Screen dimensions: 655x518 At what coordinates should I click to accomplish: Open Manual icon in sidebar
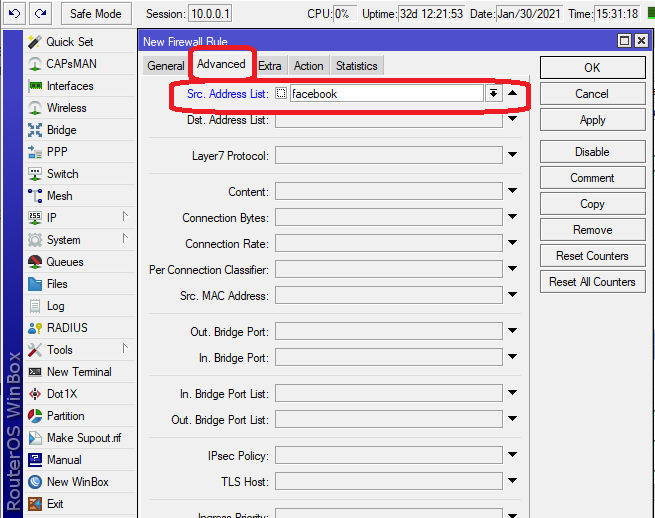coord(35,460)
